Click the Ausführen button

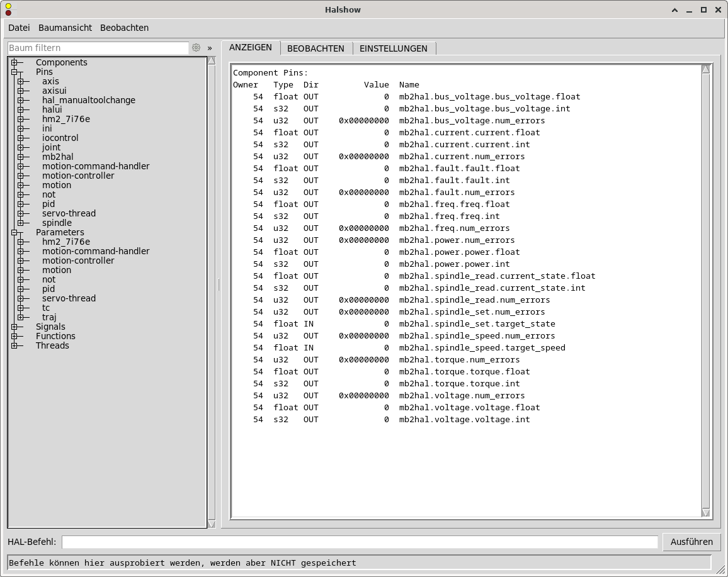[691, 542]
